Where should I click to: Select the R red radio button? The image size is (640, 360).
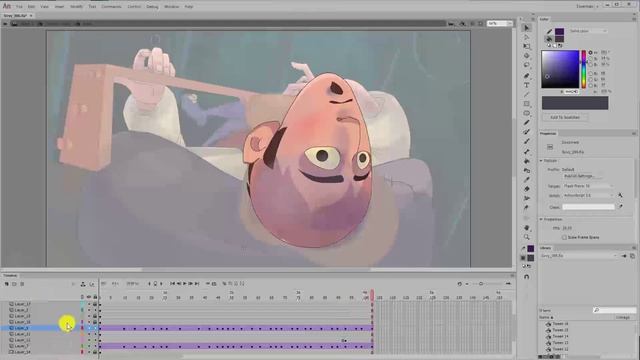(x=590, y=73)
